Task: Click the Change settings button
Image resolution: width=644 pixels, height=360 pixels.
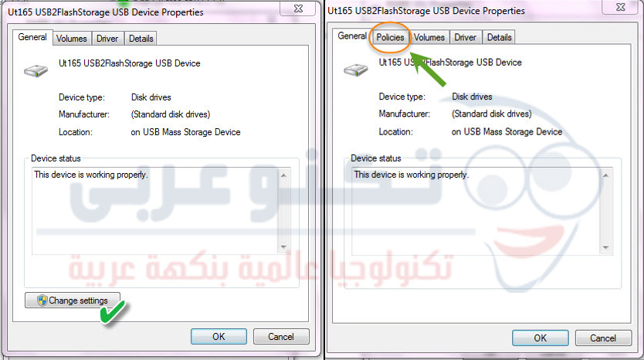Action: 73,301
